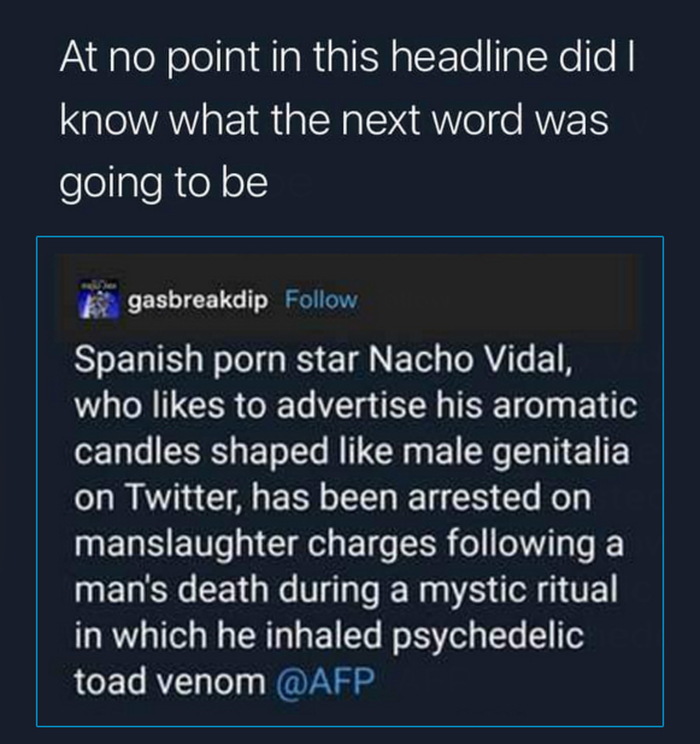This screenshot has width=700, height=744.
Task: Follow the gasbreakdip account
Action: pos(320,300)
